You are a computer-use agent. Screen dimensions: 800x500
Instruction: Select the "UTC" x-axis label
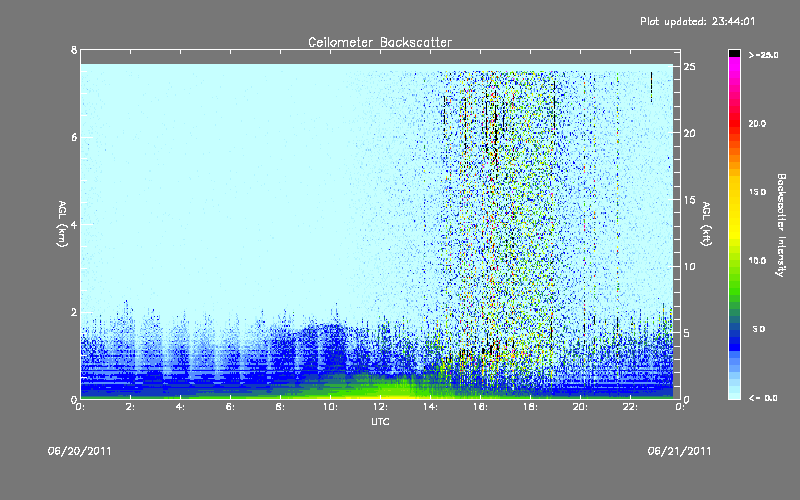tap(380, 421)
